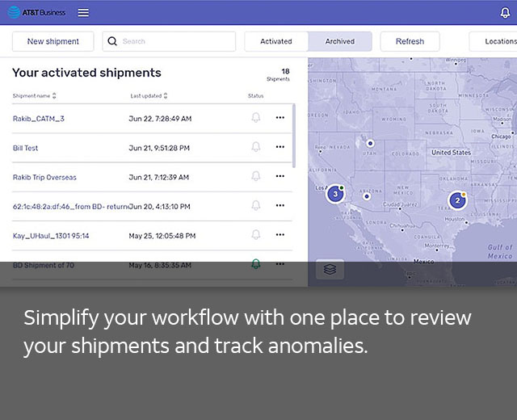Open more options for Rakib_CATM_3 shipment
The height and width of the screenshot is (420, 517).
coord(280,118)
